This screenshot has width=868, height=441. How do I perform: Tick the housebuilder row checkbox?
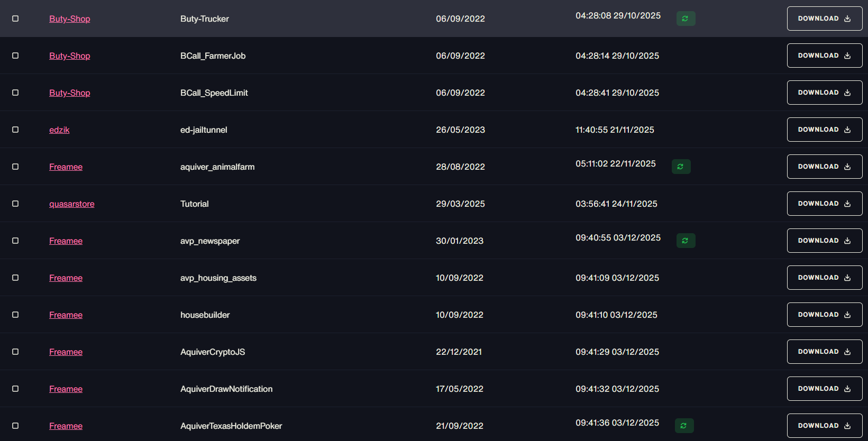[x=15, y=315]
